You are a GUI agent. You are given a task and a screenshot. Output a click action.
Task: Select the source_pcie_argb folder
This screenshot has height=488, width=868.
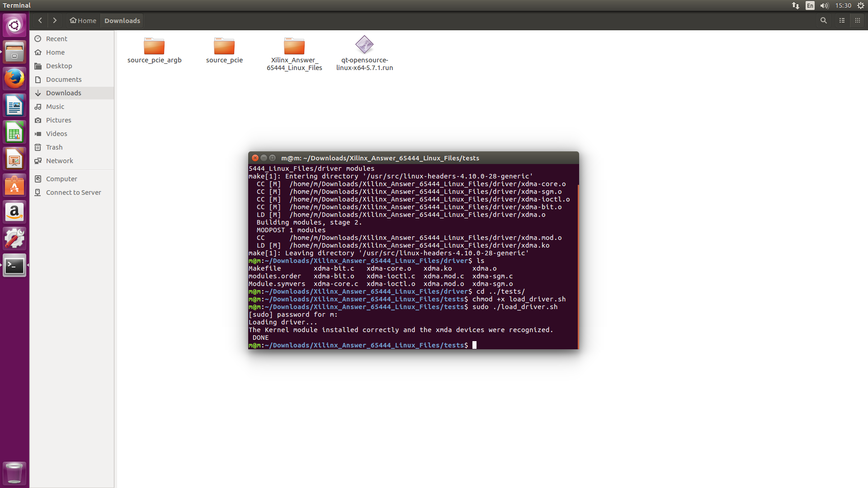(x=154, y=50)
